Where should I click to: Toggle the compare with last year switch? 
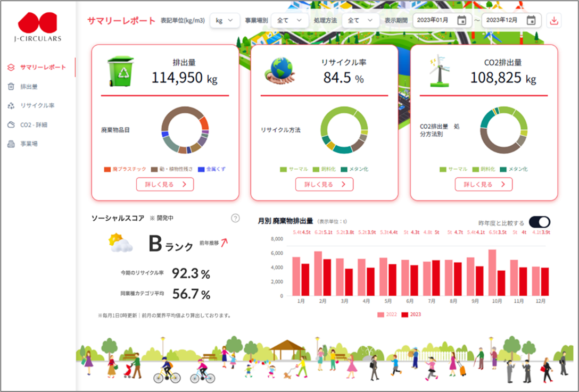point(540,222)
